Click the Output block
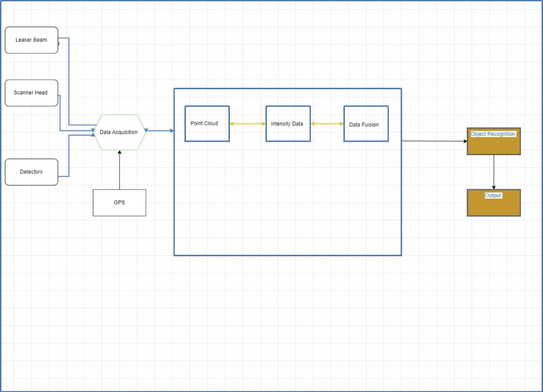This screenshot has width=543, height=392. coord(494,203)
